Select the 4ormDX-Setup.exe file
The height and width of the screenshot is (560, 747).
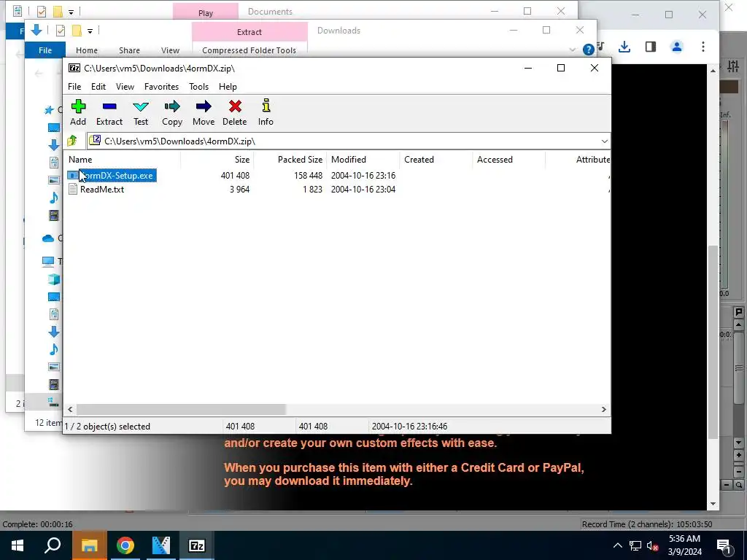[112, 176]
